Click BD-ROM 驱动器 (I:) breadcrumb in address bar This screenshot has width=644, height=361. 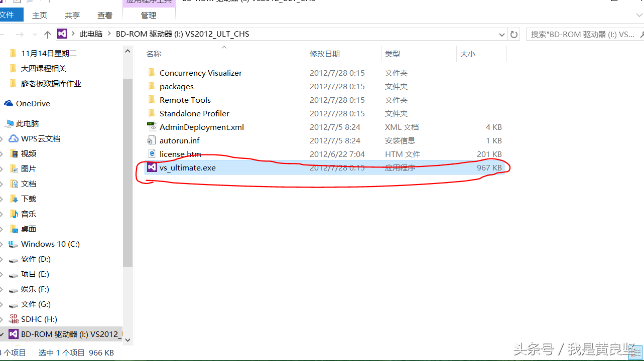click(x=183, y=34)
